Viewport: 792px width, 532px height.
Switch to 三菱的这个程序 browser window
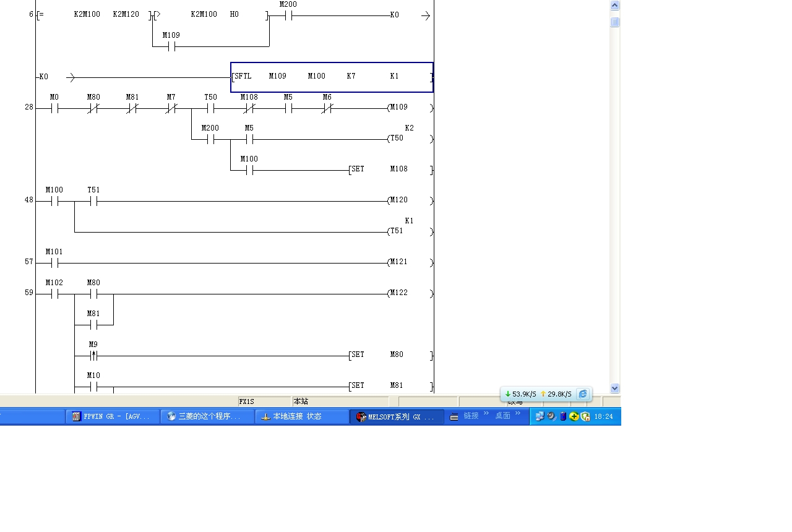207,416
